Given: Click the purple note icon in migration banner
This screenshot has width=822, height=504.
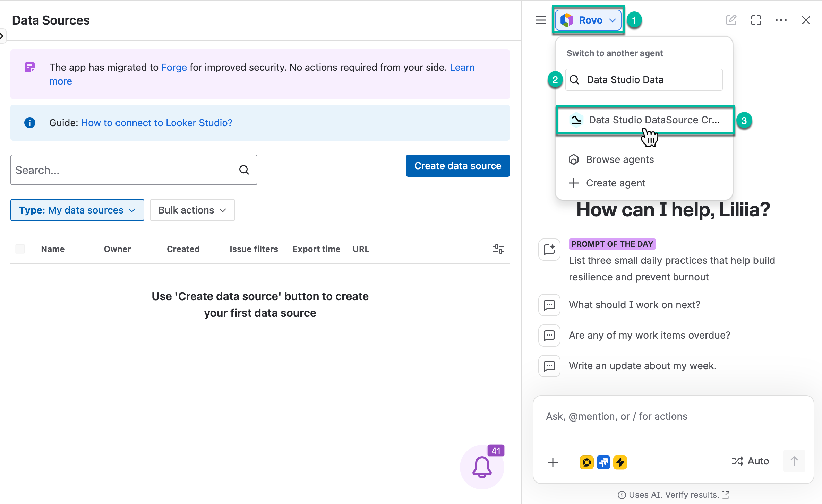Looking at the screenshot, I should click(30, 67).
